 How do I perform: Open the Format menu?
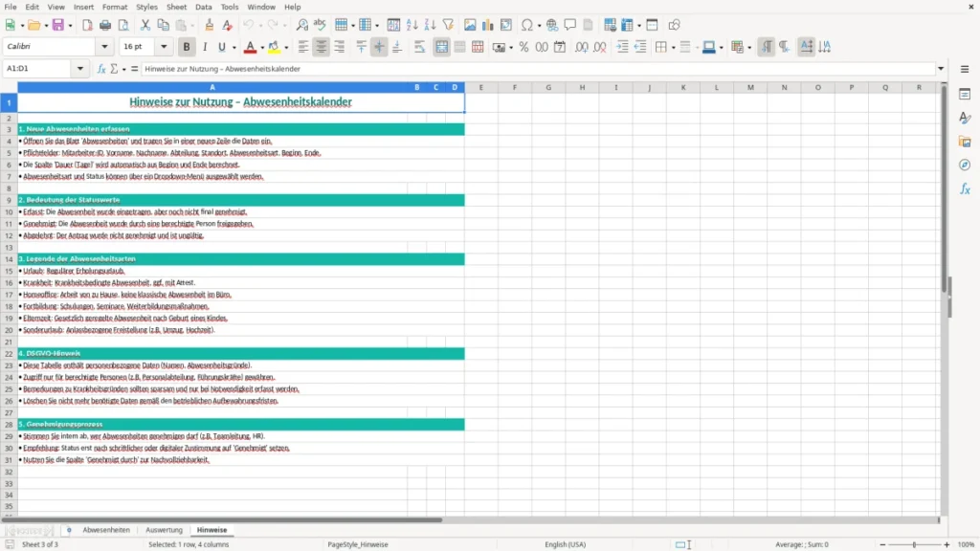pos(115,7)
